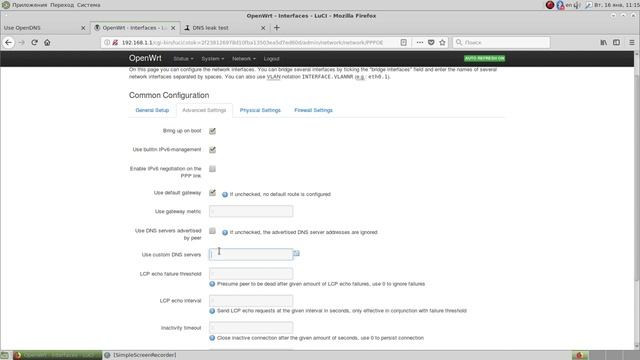The width and height of the screenshot is (640, 360).
Task: Close the DNS leak test tab
Action: [263, 28]
